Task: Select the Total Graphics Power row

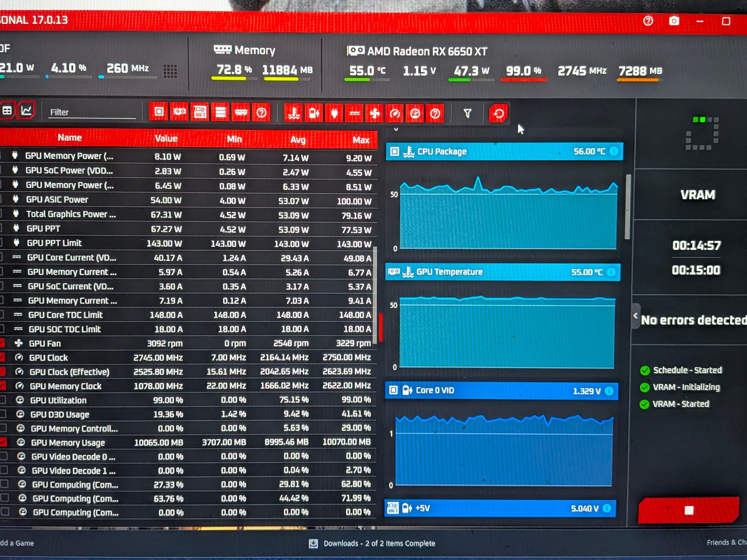Action: point(188,214)
